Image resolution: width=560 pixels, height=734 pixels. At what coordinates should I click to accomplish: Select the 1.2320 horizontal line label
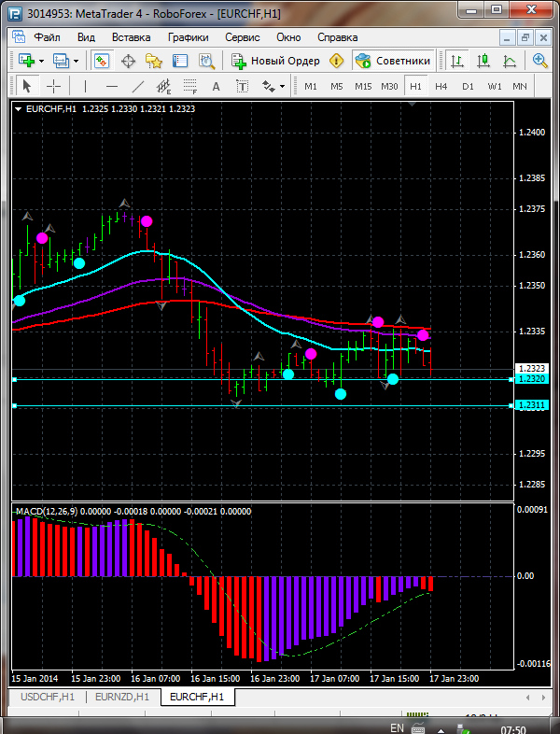532,379
